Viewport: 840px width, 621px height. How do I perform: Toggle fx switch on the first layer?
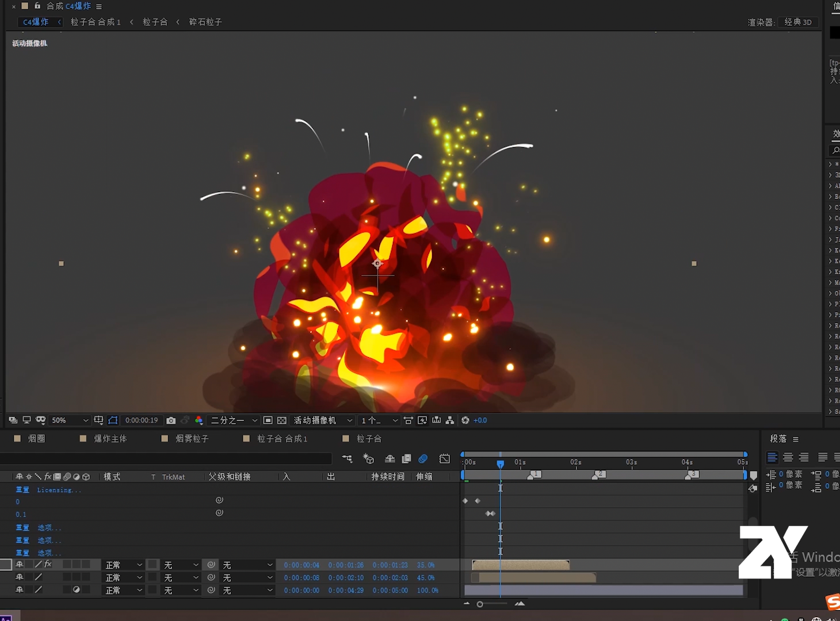coord(48,565)
